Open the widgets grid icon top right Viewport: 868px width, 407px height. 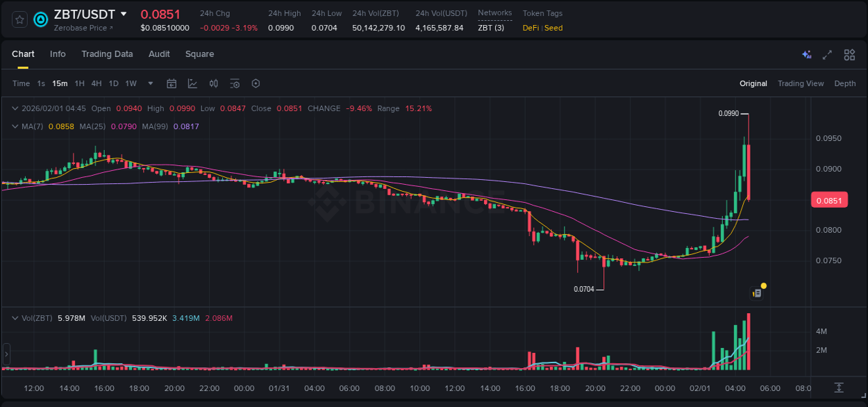click(x=849, y=54)
